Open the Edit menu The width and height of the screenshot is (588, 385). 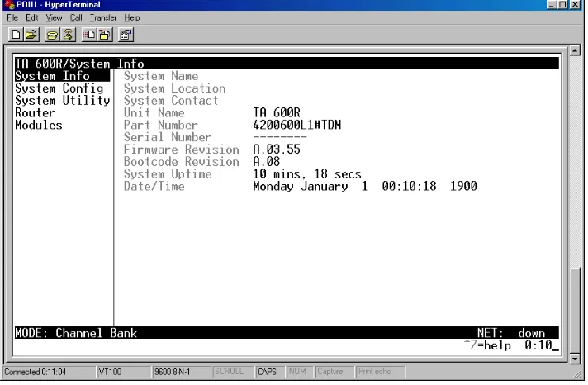pyautogui.click(x=32, y=17)
